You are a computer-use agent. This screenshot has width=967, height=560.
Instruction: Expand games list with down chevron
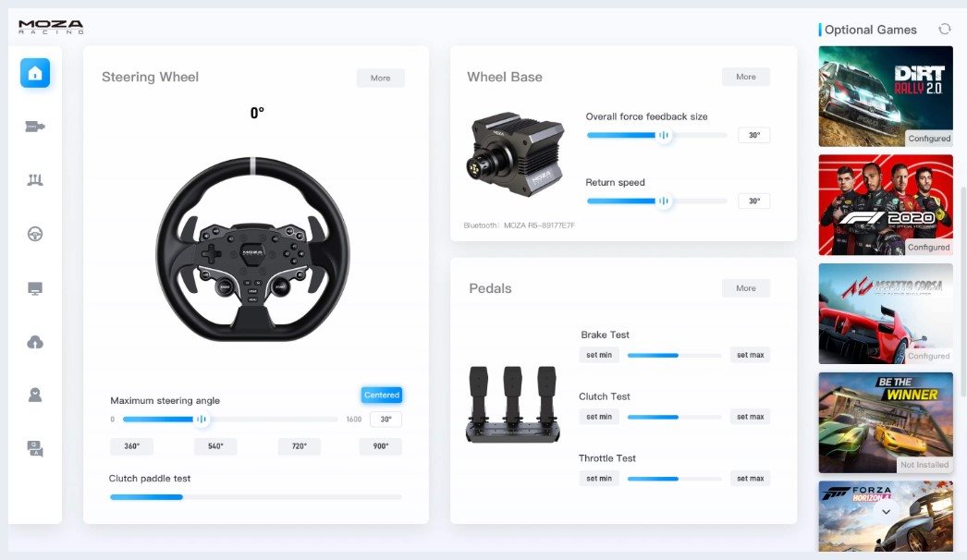coord(887,512)
